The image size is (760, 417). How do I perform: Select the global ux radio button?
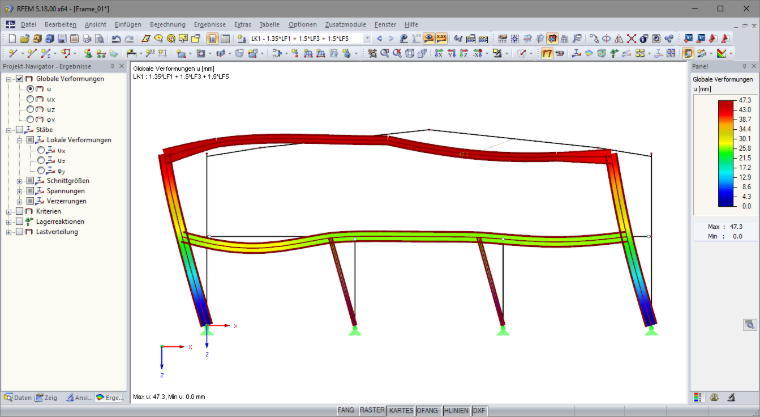(30, 99)
